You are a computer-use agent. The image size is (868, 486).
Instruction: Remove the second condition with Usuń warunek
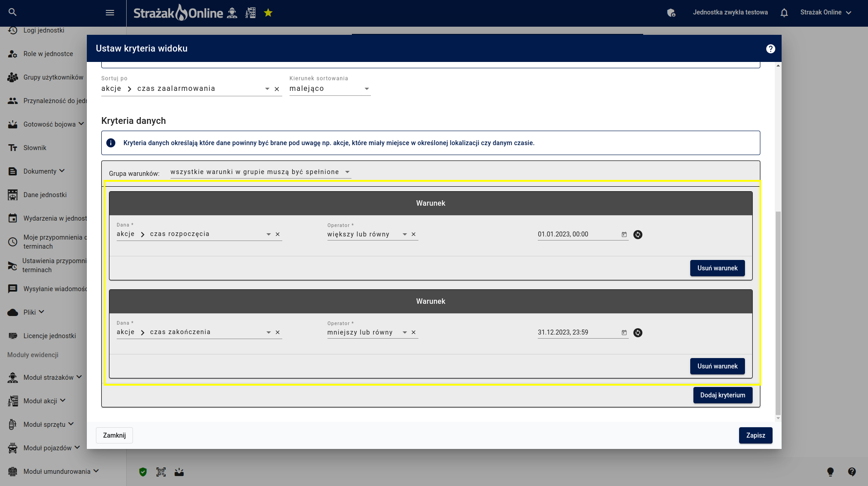click(x=717, y=366)
